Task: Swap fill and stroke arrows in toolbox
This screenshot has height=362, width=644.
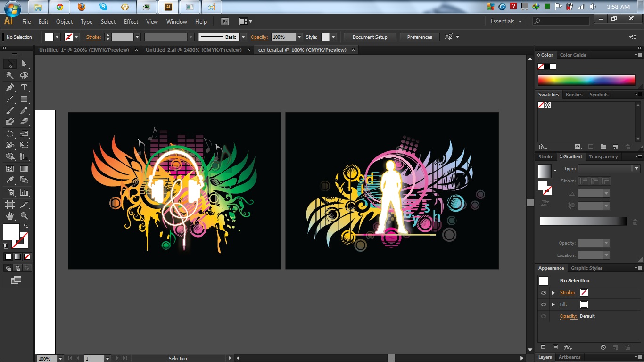Action: click(x=26, y=227)
